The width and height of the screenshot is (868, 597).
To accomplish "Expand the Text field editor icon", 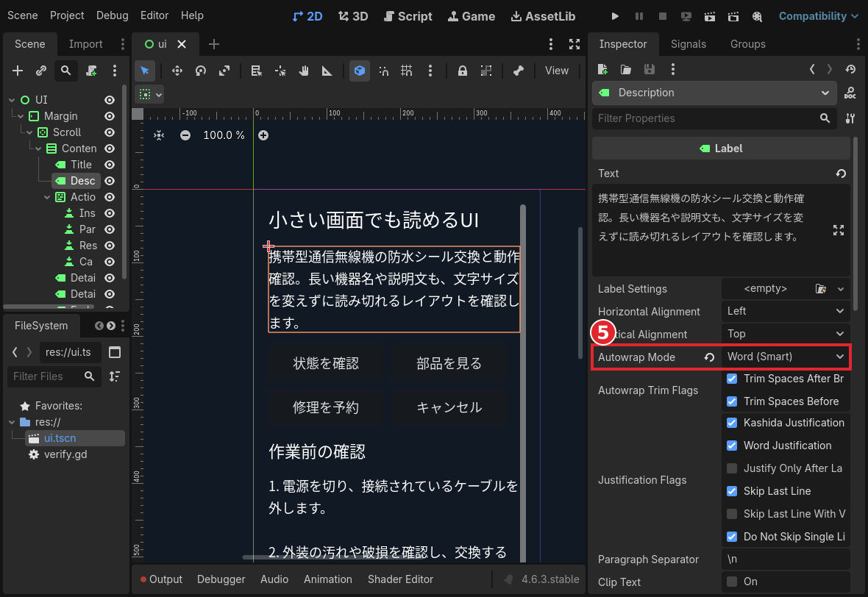I will (x=839, y=231).
